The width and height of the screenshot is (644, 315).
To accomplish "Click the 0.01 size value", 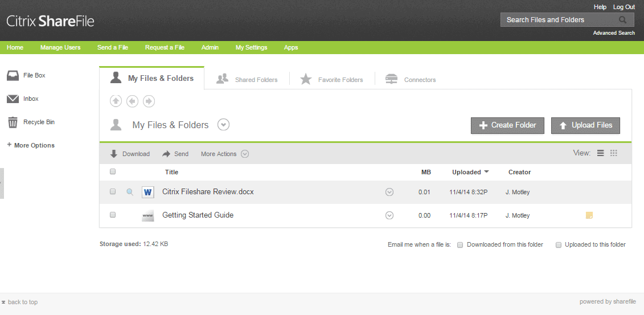I will [424, 192].
